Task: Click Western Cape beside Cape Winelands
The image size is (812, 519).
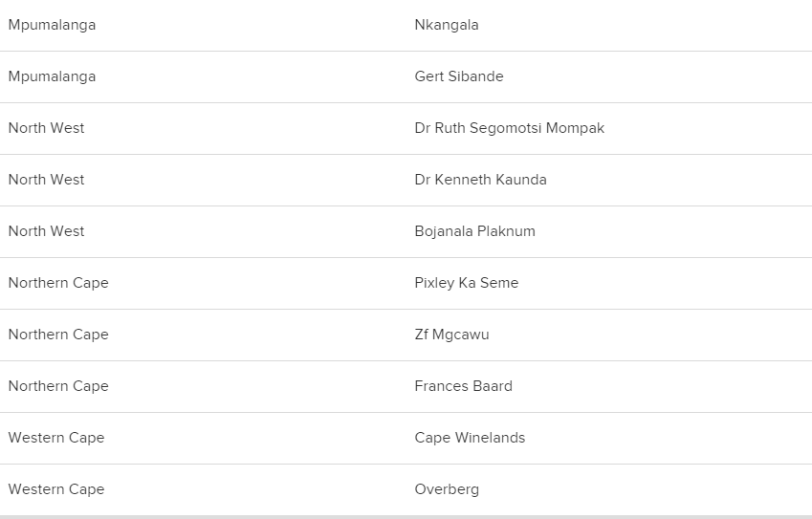Action: (56, 438)
